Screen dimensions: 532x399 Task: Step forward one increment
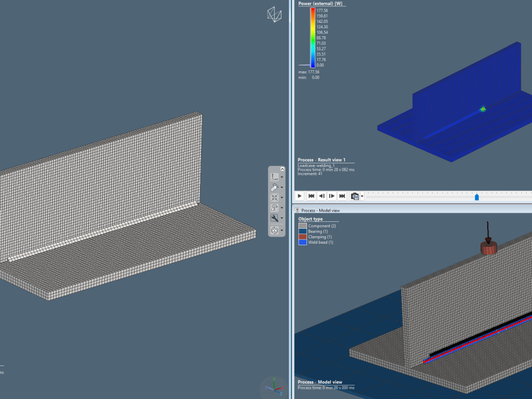(332, 196)
